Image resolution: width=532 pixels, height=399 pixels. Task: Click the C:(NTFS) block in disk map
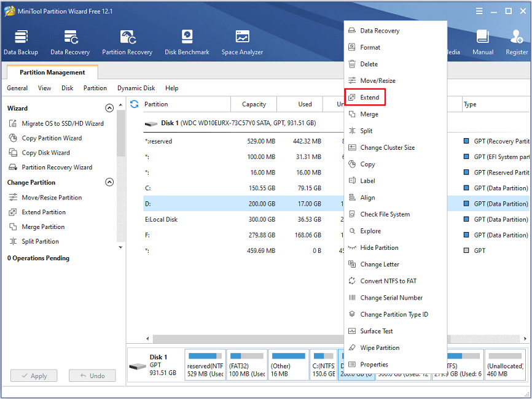click(x=324, y=365)
